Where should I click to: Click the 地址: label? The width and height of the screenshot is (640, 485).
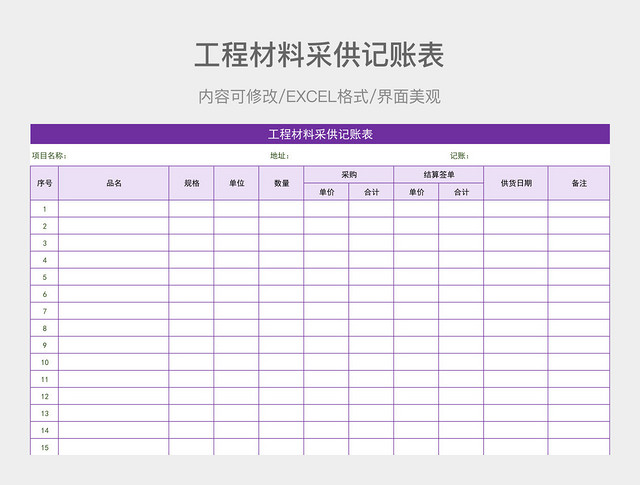click(280, 156)
